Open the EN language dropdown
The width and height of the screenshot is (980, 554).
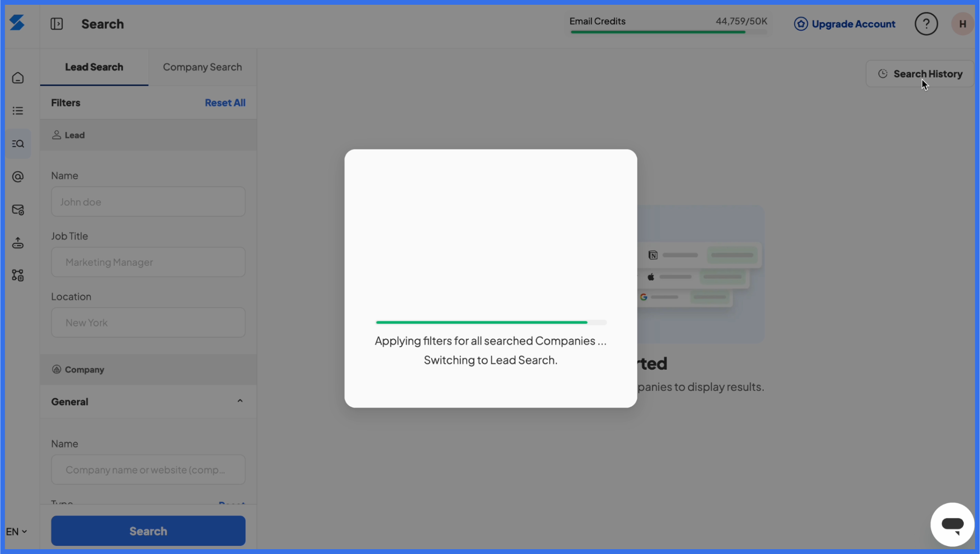click(16, 531)
